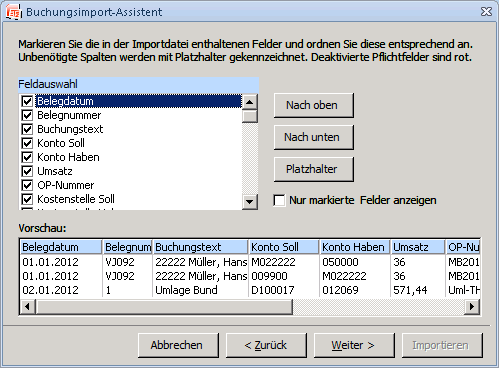
Task: Click the Umsatz column header in preview
Action: (418, 247)
